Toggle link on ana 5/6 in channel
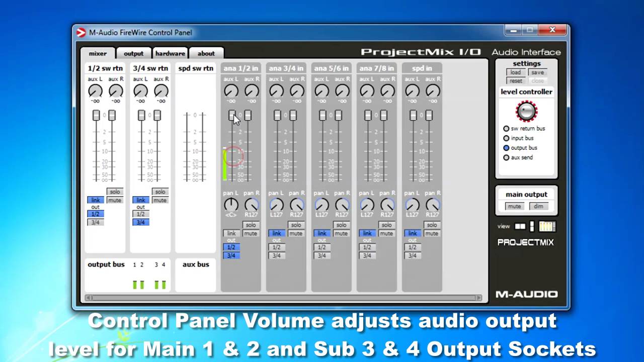The image size is (644, 362). coord(321,233)
